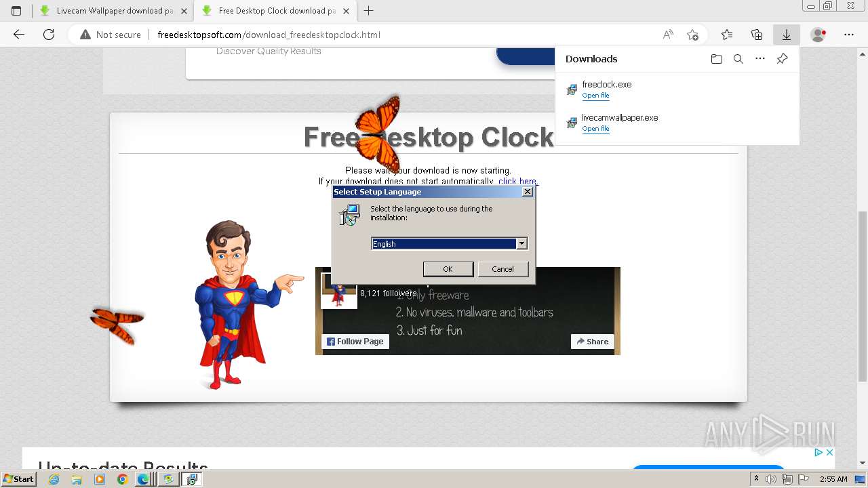Reload the current page

coord(49,35)
